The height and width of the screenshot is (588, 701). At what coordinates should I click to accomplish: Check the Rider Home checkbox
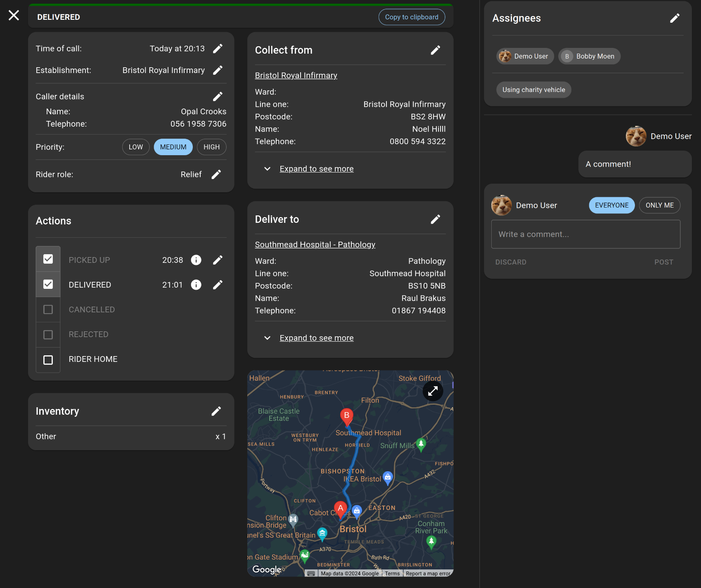point(48,360)
